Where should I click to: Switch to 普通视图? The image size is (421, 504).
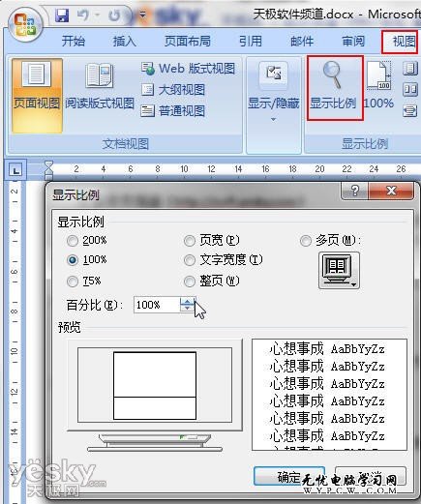point(173,111)
